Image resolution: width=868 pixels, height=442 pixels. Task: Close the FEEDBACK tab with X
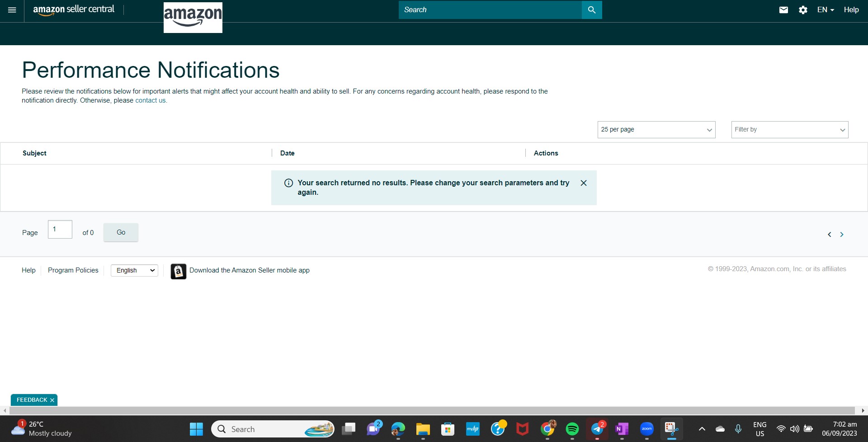click(52, 400)
